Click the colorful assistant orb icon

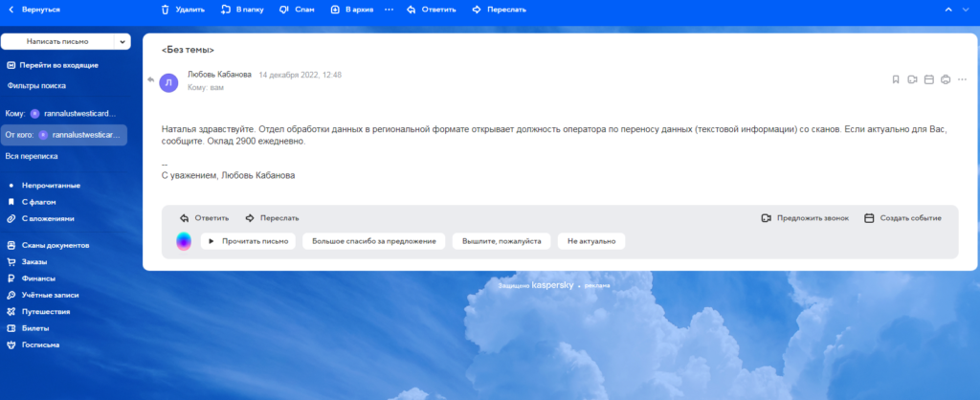pos(184,241)
